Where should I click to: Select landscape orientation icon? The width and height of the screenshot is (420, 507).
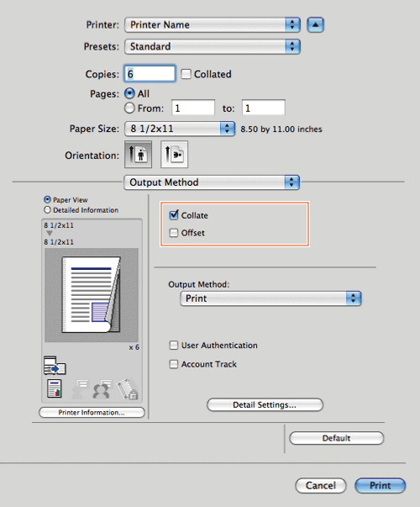(174, 154)
